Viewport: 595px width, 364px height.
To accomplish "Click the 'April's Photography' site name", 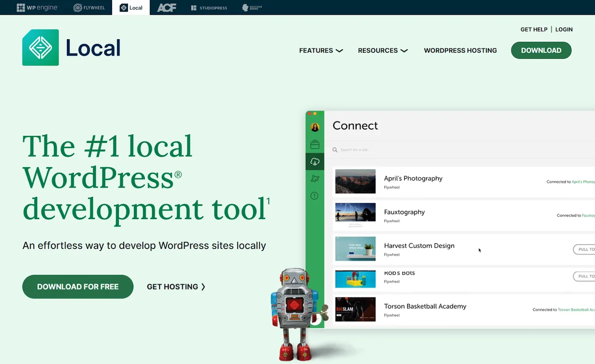I will point(413,179).
